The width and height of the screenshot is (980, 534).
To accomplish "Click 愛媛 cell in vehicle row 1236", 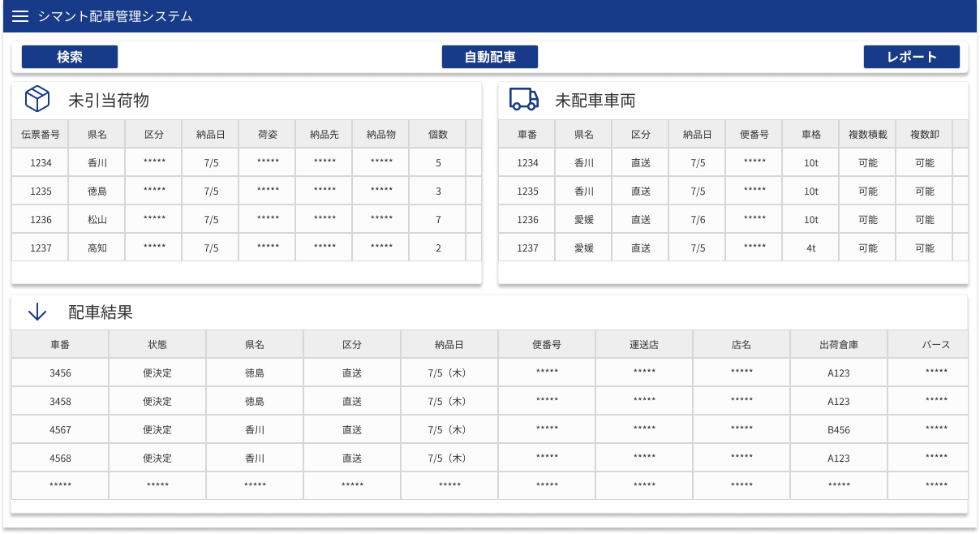I will tap(584, 219).
